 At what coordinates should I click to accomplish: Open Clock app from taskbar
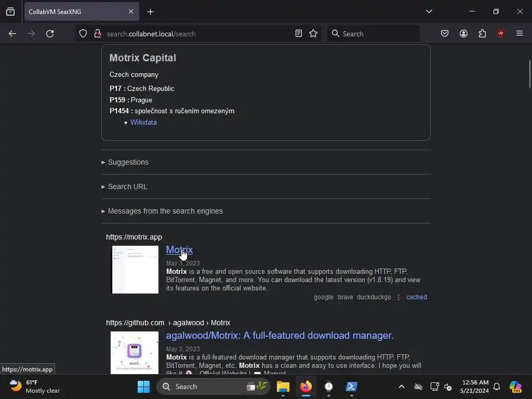(329, 387)
